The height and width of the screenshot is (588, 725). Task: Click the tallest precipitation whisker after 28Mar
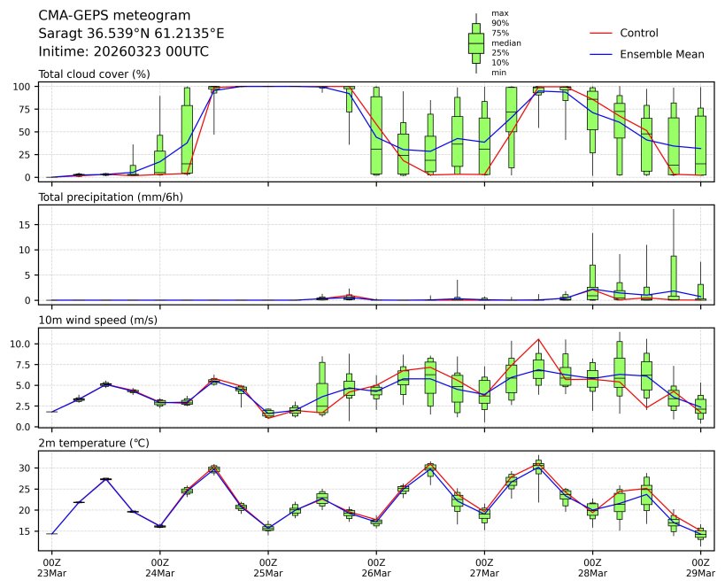[674, 211]
